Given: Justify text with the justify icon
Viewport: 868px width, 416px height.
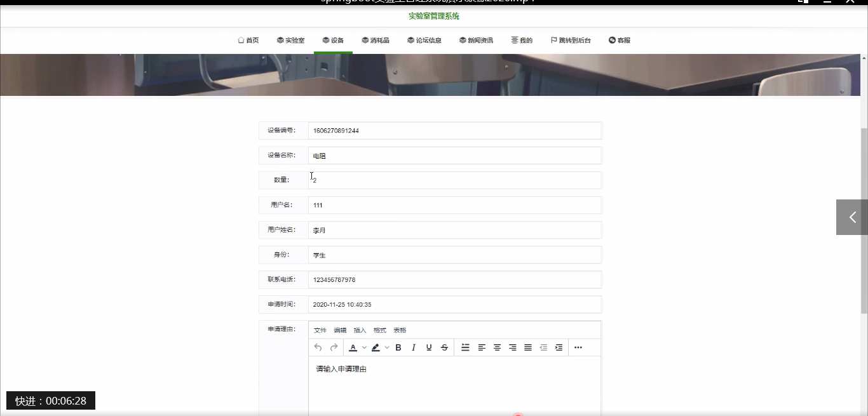Looking at the screenshot, I should coord(528,347).
